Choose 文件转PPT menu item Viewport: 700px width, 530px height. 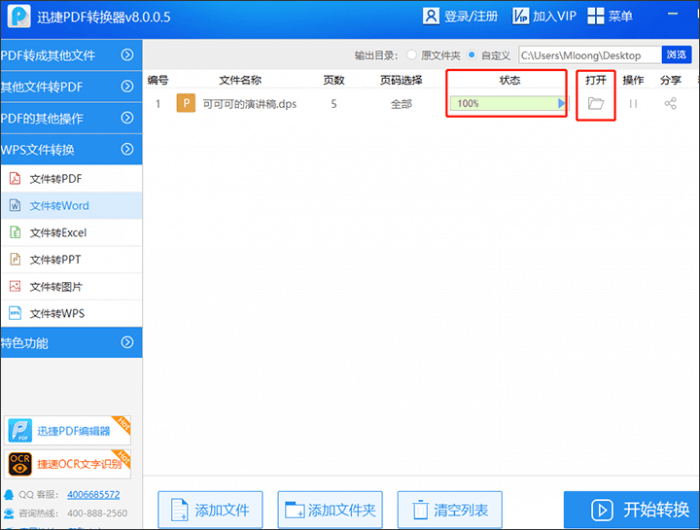pos(71,259)
